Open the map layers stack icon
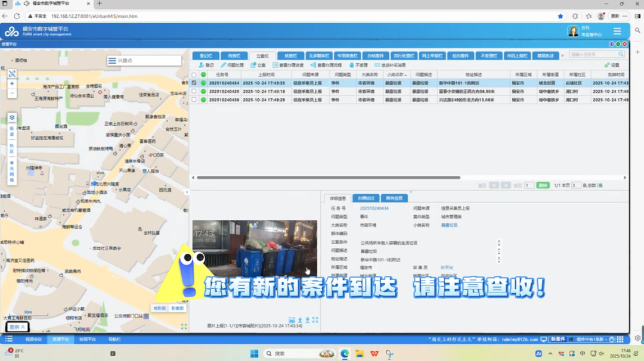 [12, 118]
